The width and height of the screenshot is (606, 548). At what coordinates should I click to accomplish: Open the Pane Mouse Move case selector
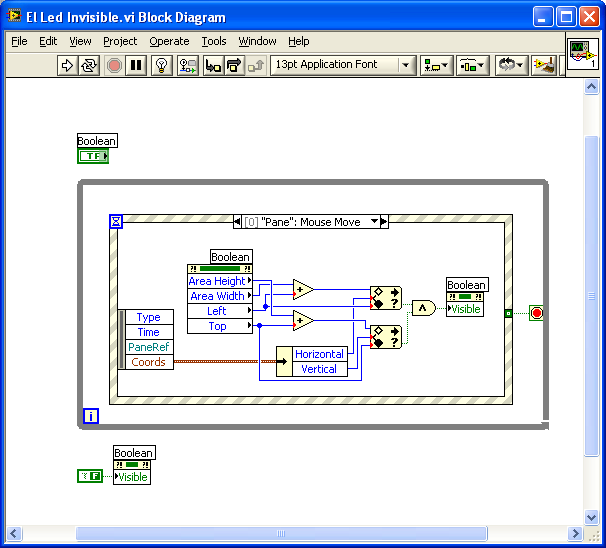pos(311,221)
